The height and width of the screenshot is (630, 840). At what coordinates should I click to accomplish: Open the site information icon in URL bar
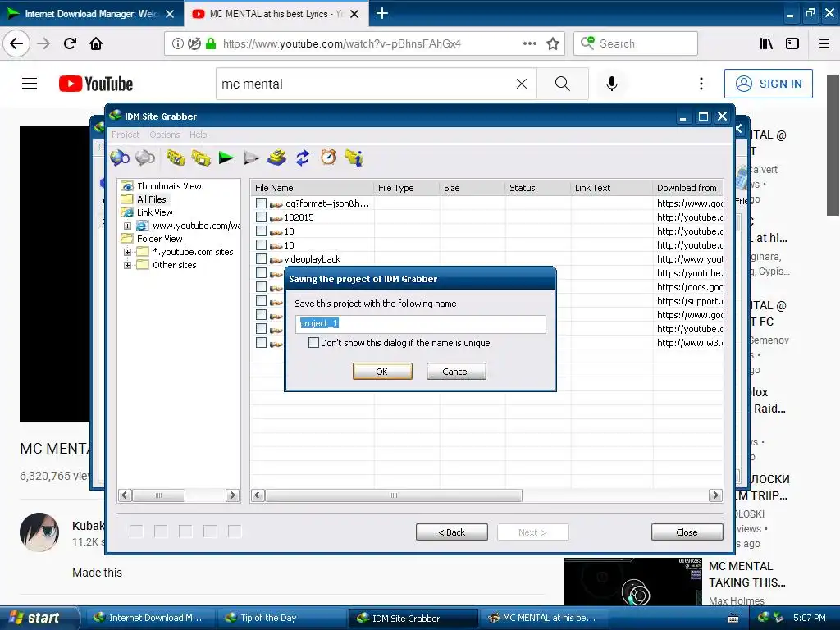[177, 43]
